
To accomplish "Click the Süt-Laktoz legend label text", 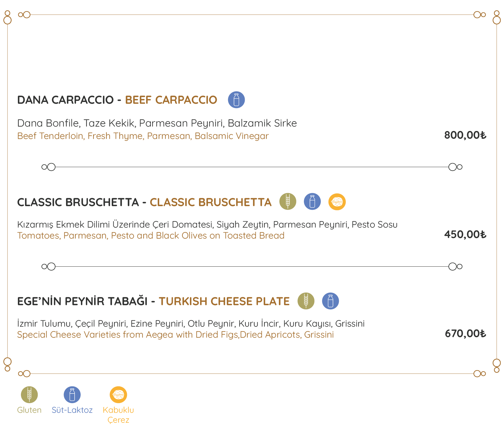I will click(x=72, y=410).
